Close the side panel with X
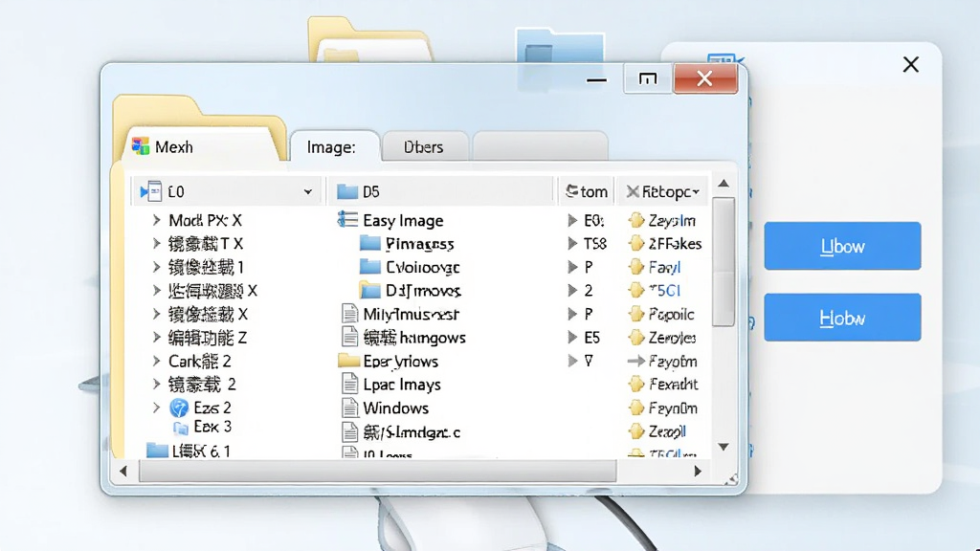This screenshot has width=980, height=551. [911, 64]
